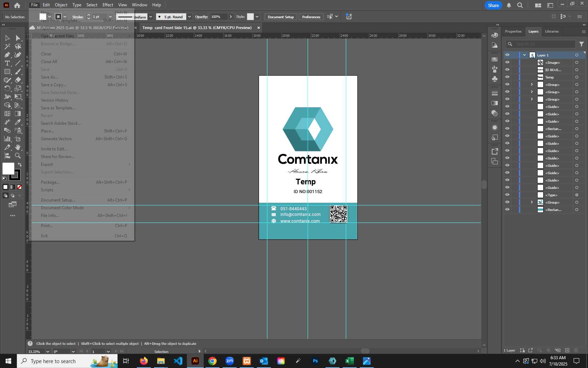Select the Shape Builder tool
588x368 pixels.
click(7, 105)
